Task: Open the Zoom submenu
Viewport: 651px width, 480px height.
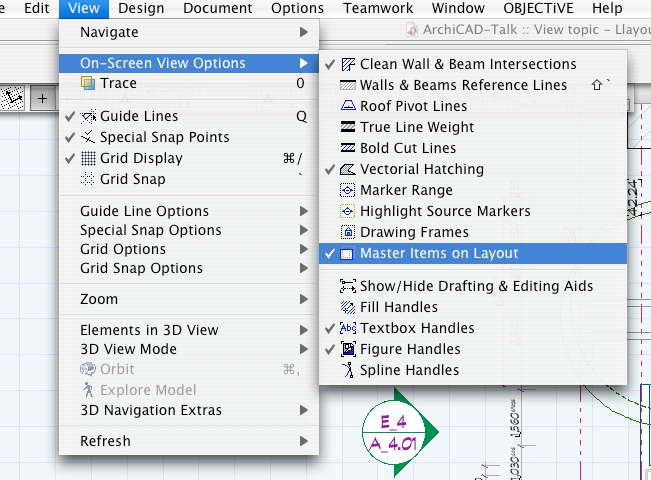Action: pyautogui.click(x=189, y=299)
